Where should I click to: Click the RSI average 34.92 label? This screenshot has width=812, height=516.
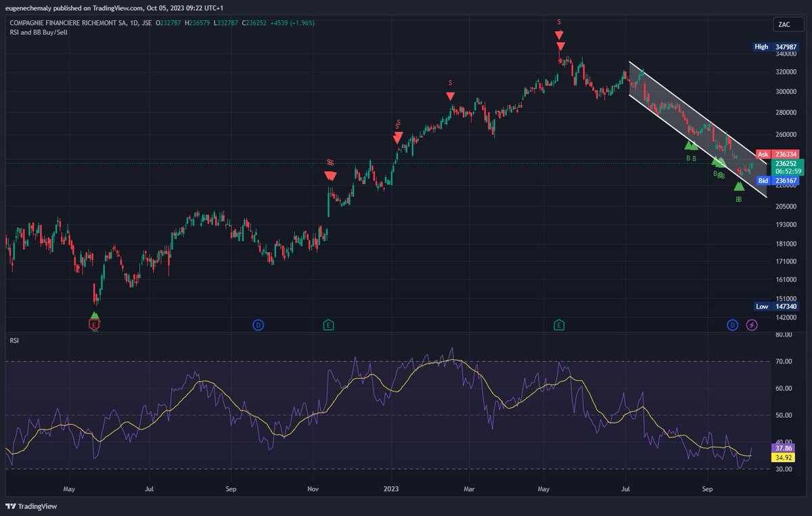coord(784,457)
